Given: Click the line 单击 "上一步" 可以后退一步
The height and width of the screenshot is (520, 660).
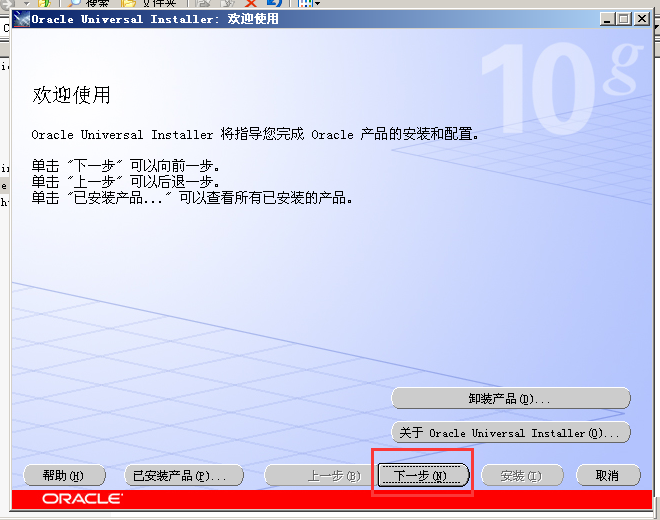Looking at the screenshot, I should tap(125, 181).
